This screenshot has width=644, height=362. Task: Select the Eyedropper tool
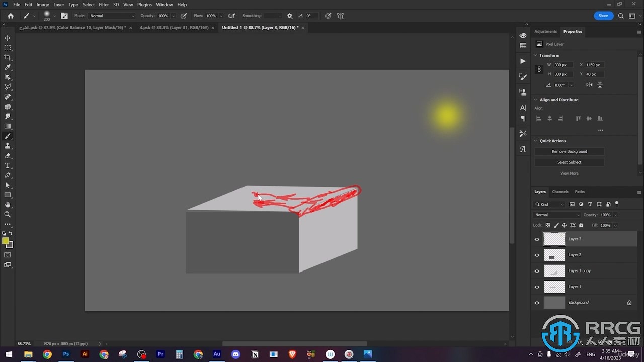[x=8, y=67]
